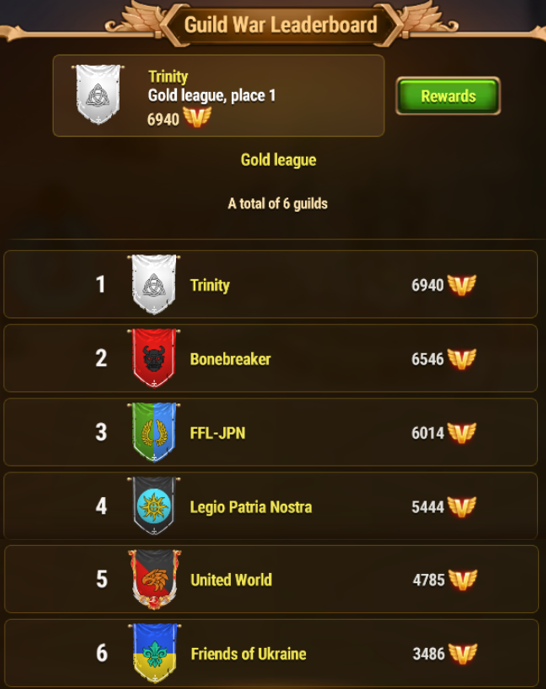Click Legio Patria Nostra's sun banner
Screen dimensions: 546x689
tap(154, 506)
